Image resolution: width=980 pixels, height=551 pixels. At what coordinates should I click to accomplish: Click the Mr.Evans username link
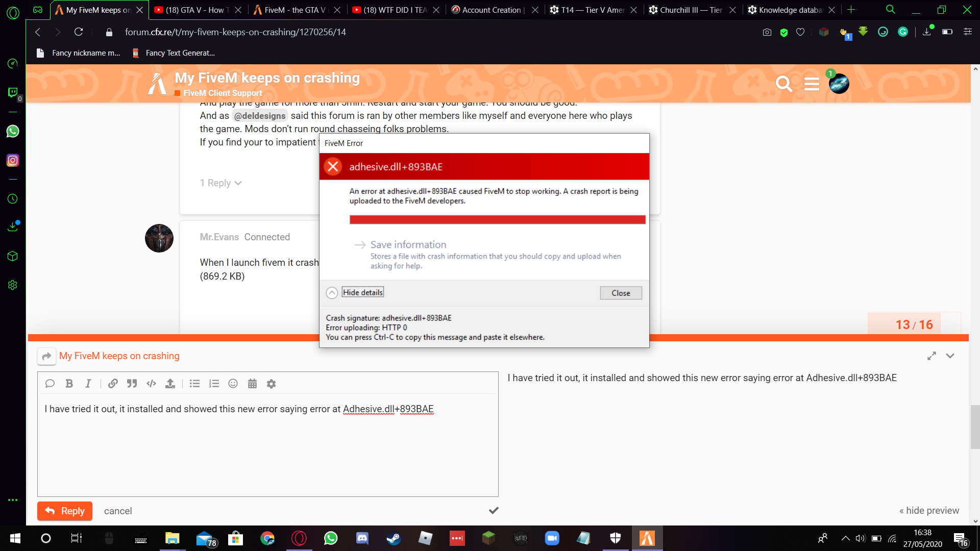(x=219, y=237)
